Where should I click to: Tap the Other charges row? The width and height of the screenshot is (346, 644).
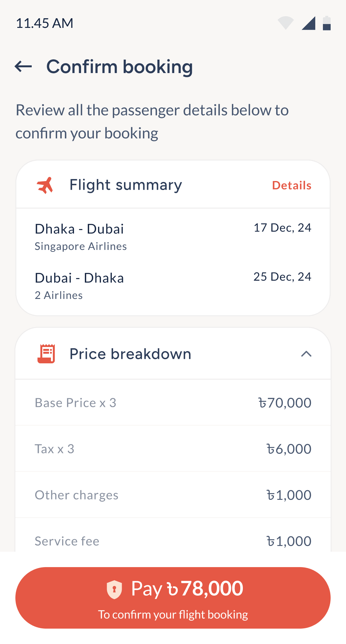coord(173,495)
